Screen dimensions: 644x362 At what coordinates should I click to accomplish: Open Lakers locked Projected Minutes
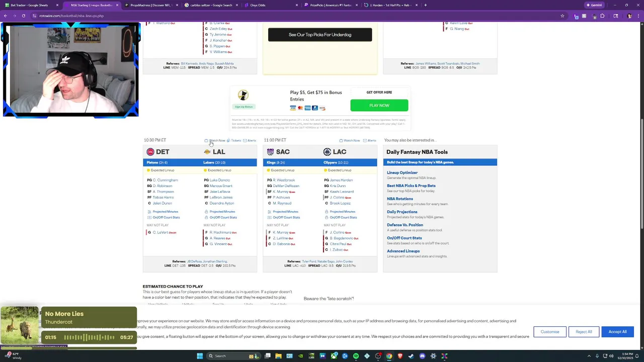coord(220,212)
